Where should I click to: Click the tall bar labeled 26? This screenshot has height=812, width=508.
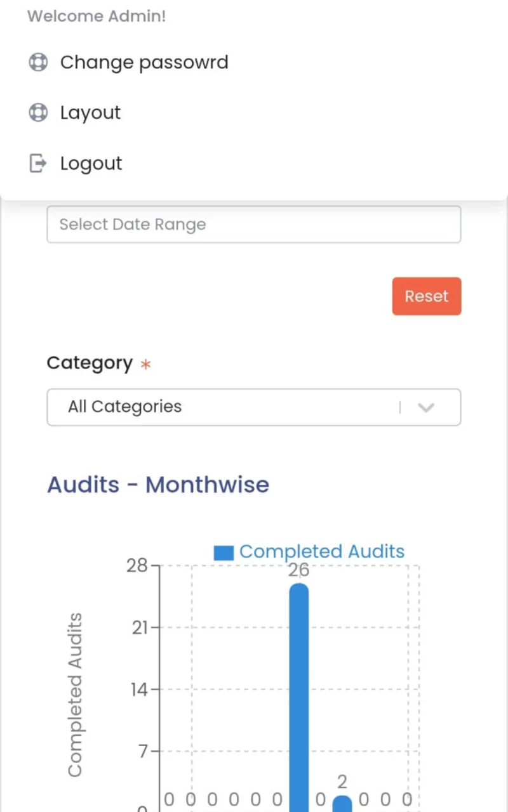coord(299,697)
